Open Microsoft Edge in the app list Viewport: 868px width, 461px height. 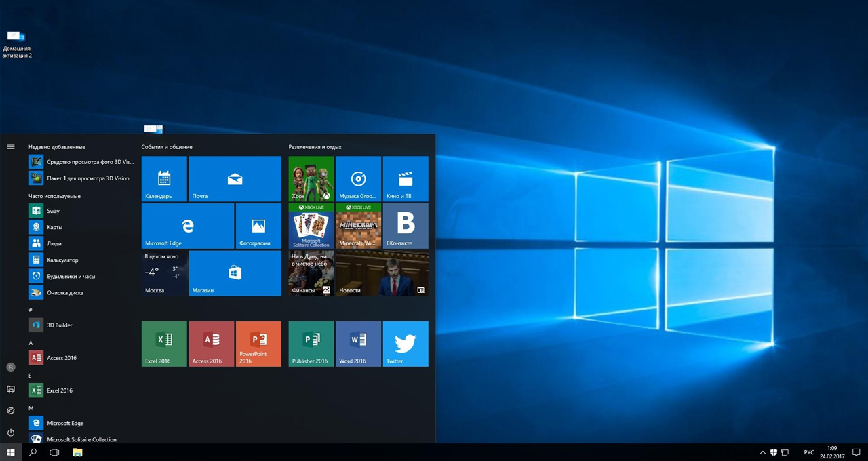(81, 423)
